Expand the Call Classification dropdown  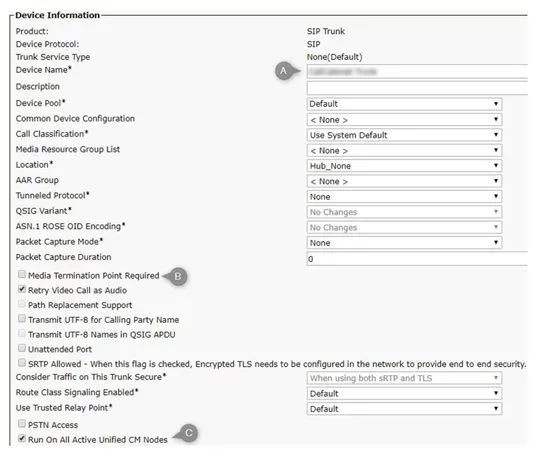(404, 135)
